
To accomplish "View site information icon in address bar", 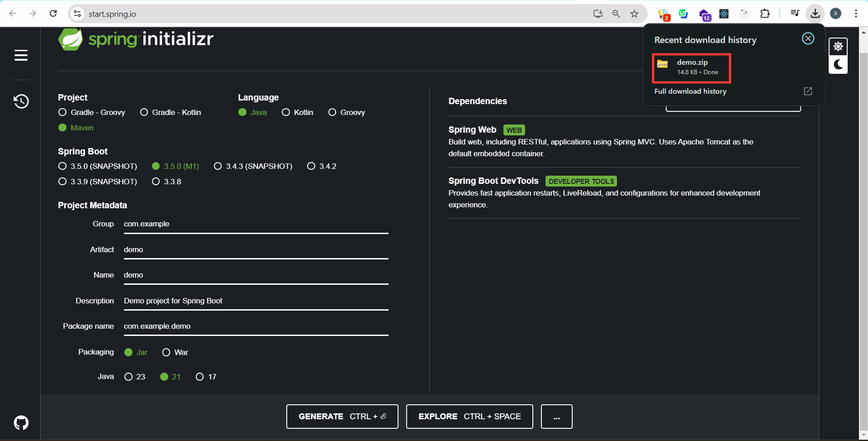I will click(x=78, y=14).
